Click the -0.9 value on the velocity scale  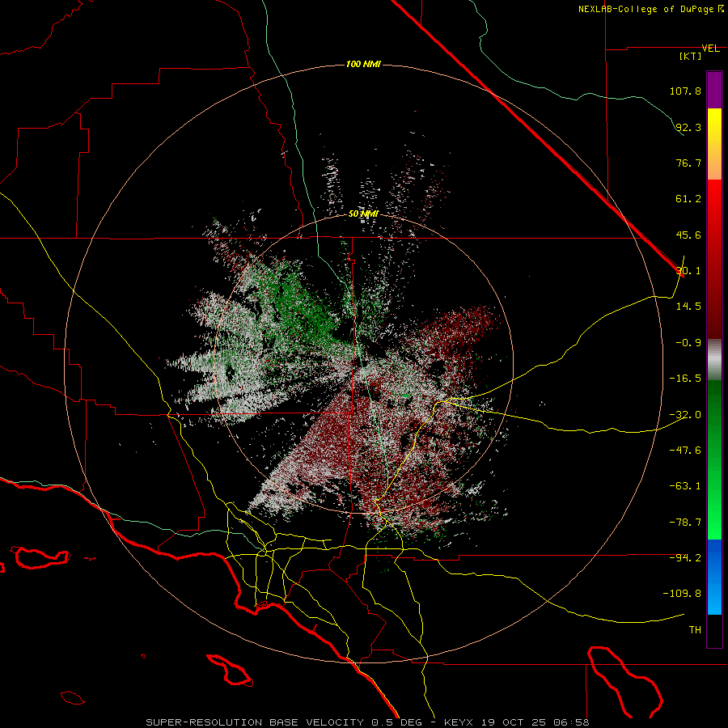click(x=688, y=343)
